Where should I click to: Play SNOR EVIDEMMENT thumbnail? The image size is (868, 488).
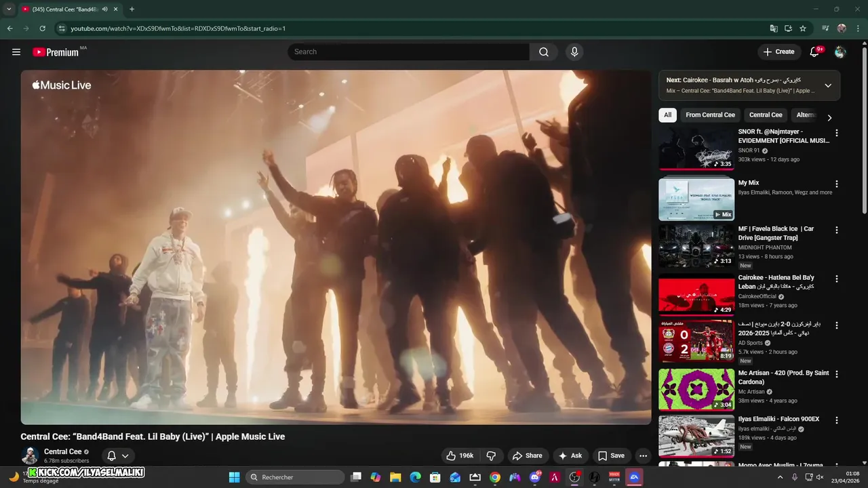pyautogui.click(x=696, y=148)
